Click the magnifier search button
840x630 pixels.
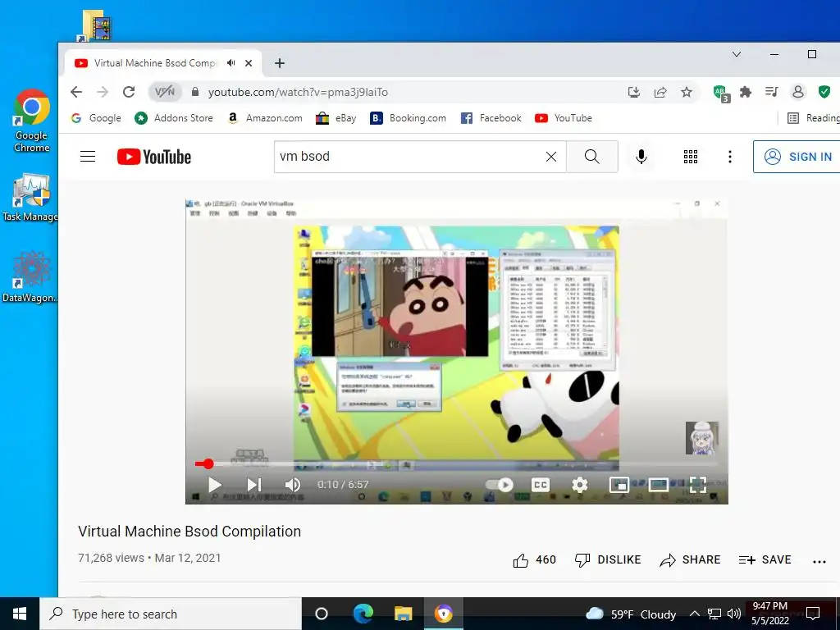(592, 157)
